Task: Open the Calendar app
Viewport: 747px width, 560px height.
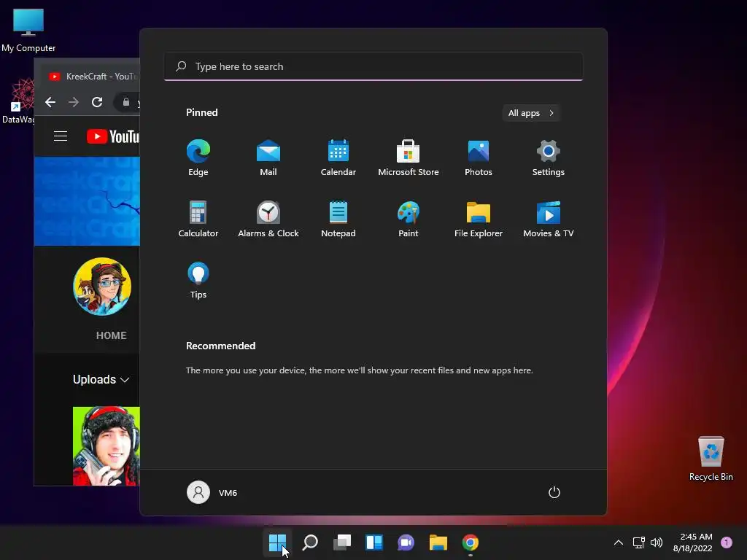Action: coord(338,157)
